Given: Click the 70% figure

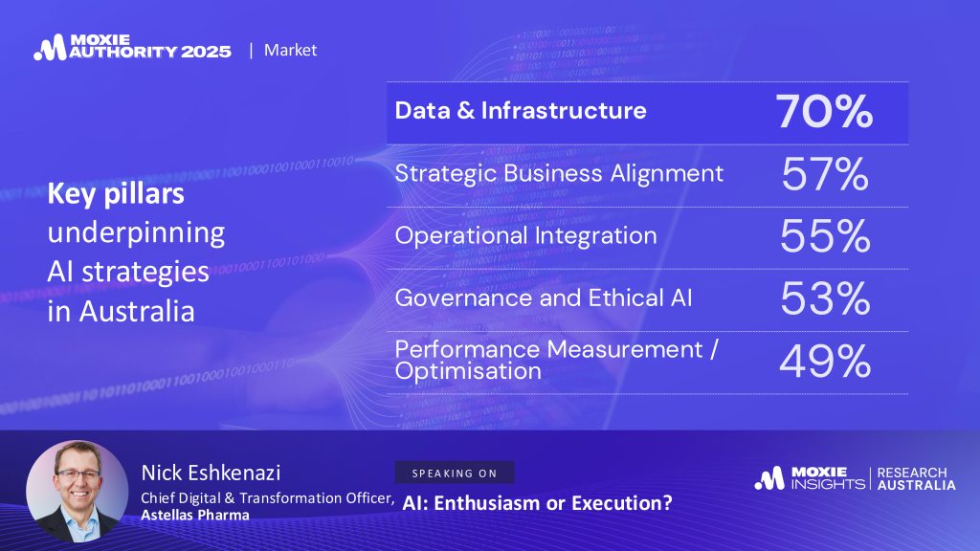Looking at the screenshot, I should click(x=824, y=112).
